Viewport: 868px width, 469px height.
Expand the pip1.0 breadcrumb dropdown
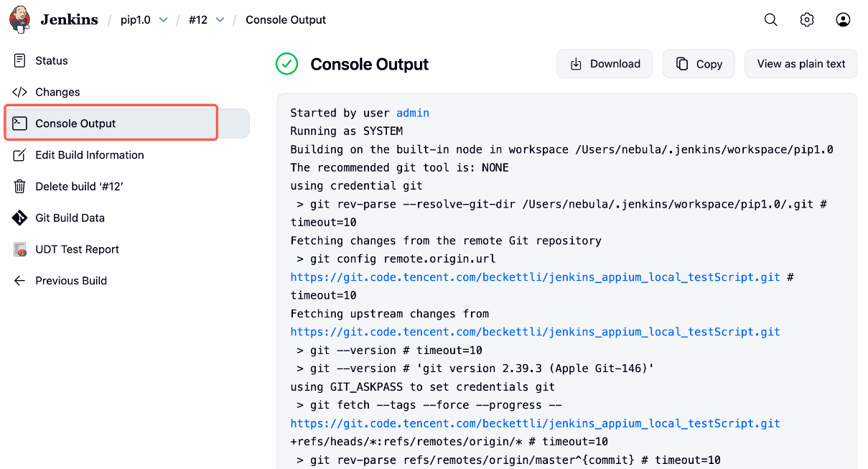click(163, 20)
